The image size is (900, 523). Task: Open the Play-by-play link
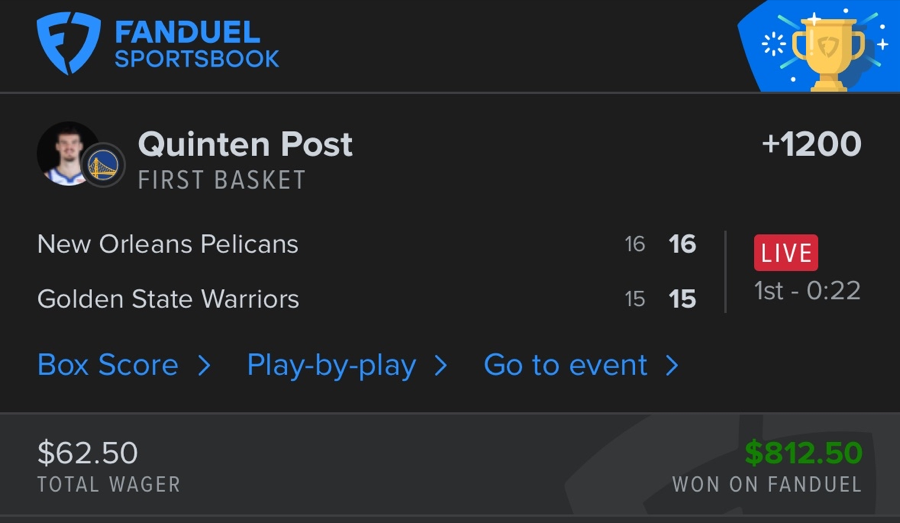pos(331,366)
